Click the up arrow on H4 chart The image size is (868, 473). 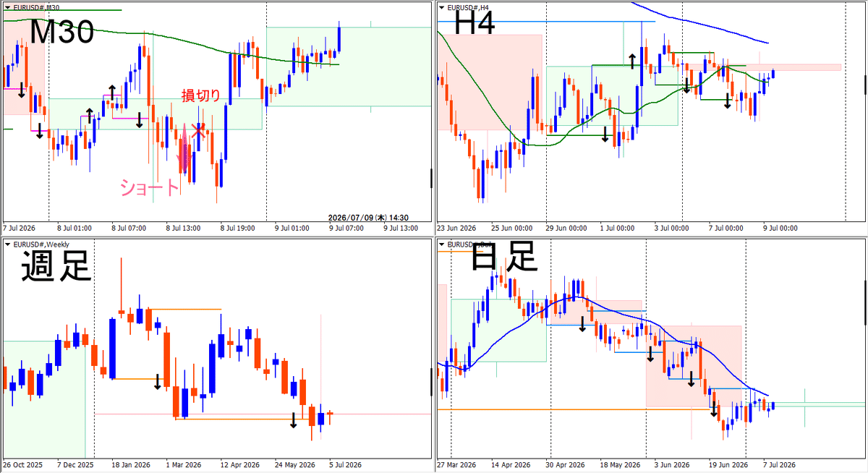tap(631, 61)
